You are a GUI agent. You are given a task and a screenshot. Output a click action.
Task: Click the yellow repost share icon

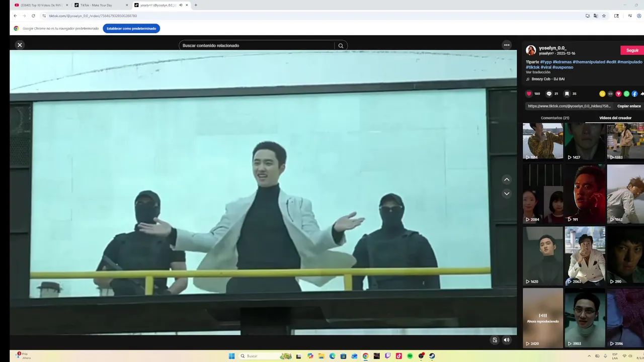click(x=602, y=94)
